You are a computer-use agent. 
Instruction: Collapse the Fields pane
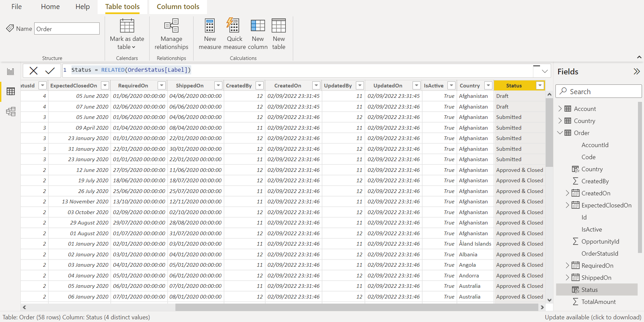tap(636, 71)
